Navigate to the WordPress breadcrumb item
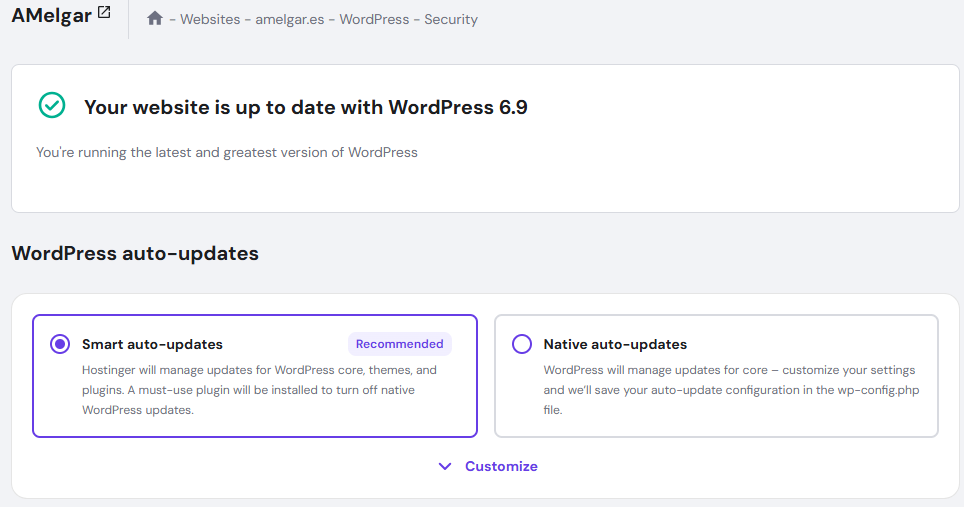Image resolution: width=964 pixels, height=507 pixels. 375,19
